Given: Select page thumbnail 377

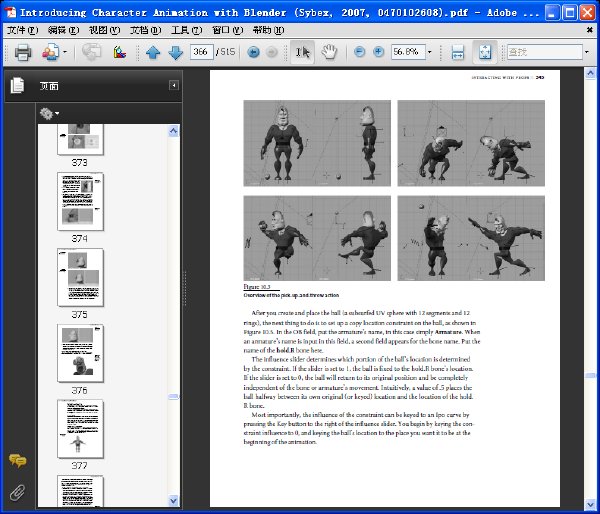Looking at the screenshot, I should [80, 429].
